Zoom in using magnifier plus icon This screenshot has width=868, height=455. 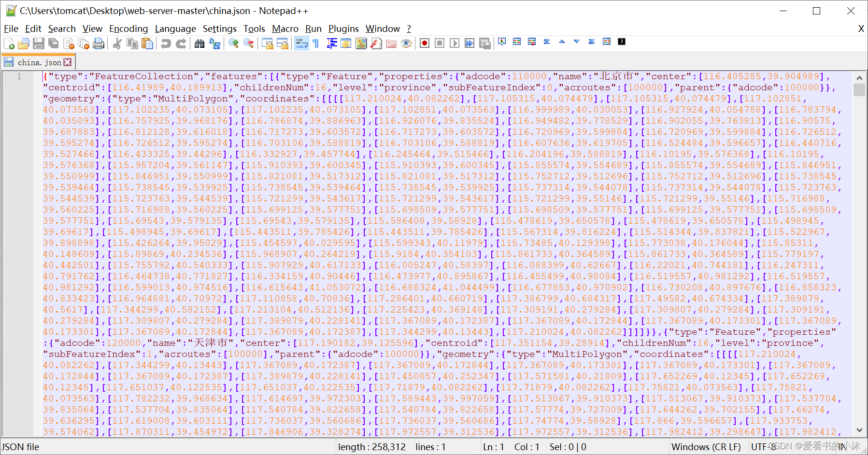[233, 43]
